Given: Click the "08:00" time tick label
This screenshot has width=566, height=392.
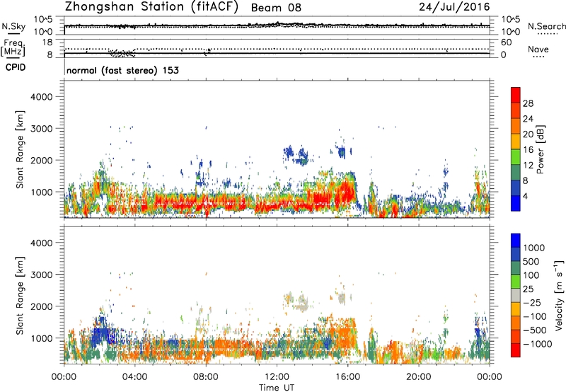Looking at the screenshot, I should coord(206,377).
